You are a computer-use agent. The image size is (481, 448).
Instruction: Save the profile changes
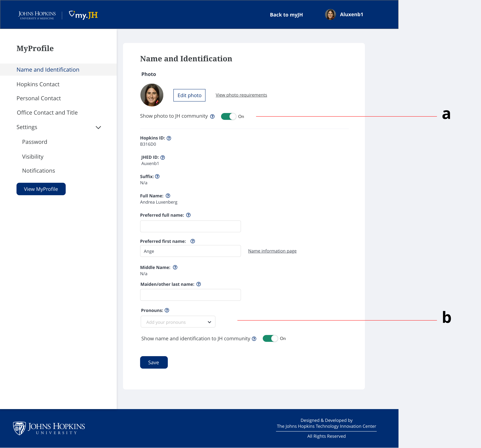pos(154,362)
